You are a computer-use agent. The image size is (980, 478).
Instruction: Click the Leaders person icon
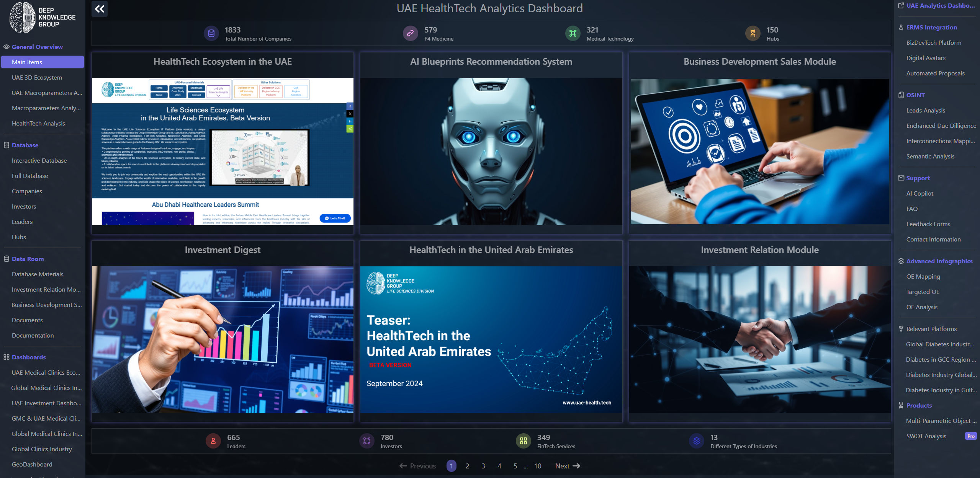213,441
